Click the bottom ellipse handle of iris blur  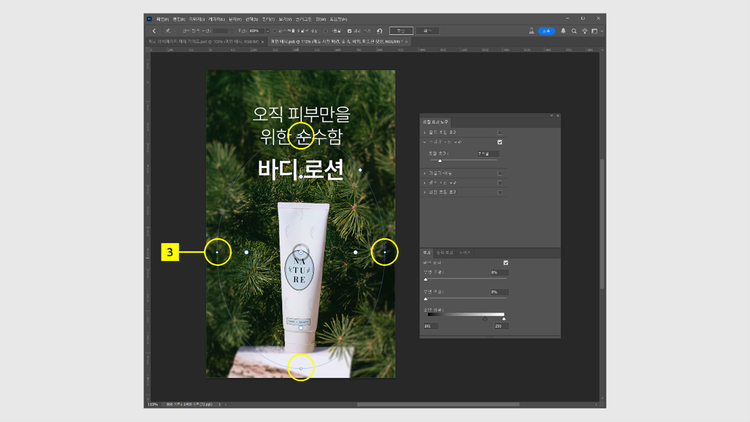pos(301,368)
